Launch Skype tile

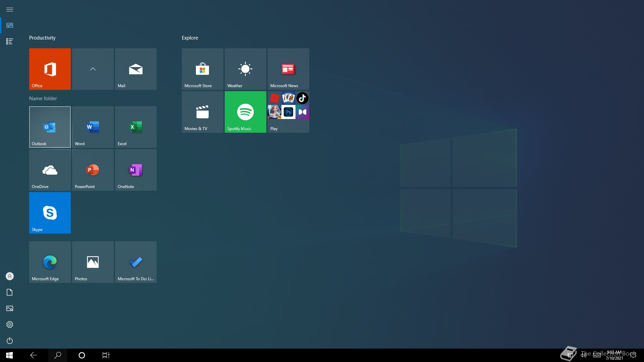pos(50,213)
